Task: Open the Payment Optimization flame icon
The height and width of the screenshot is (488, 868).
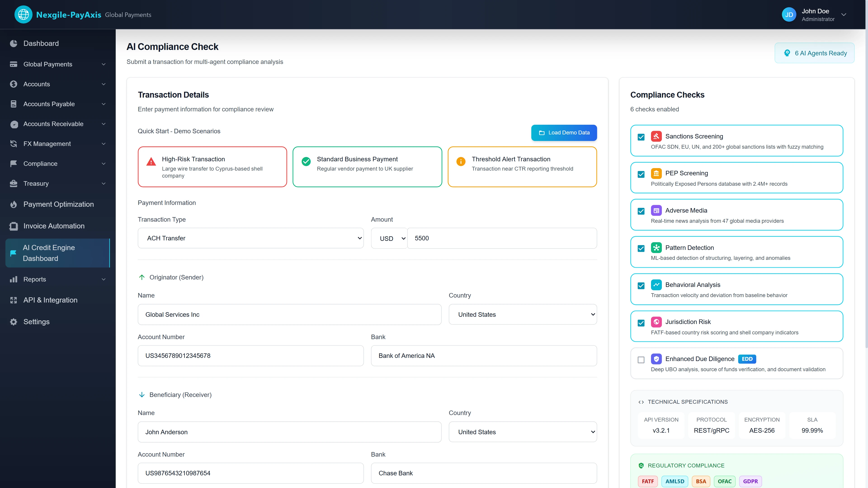Action: tap(14, 204)
